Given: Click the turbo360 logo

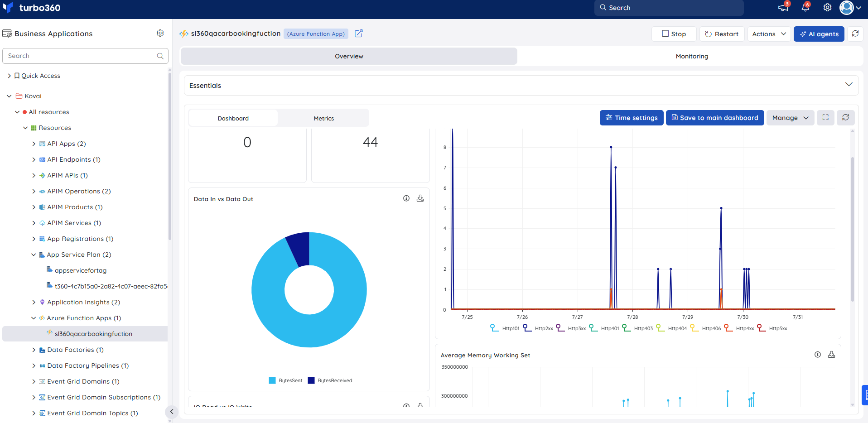Looking at the screenshot, I should pyautogui.click(x=32, y=8).
